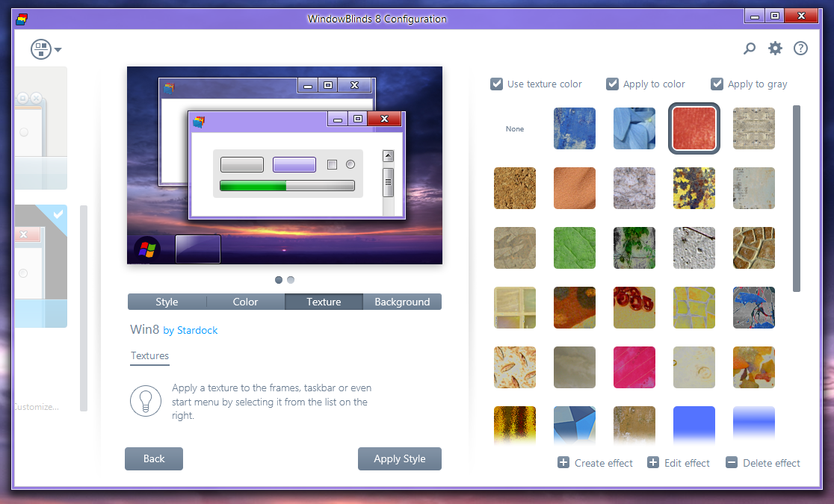
Task: Click the WindowBlinds app icon in title bar
Action: click(22, 19)
